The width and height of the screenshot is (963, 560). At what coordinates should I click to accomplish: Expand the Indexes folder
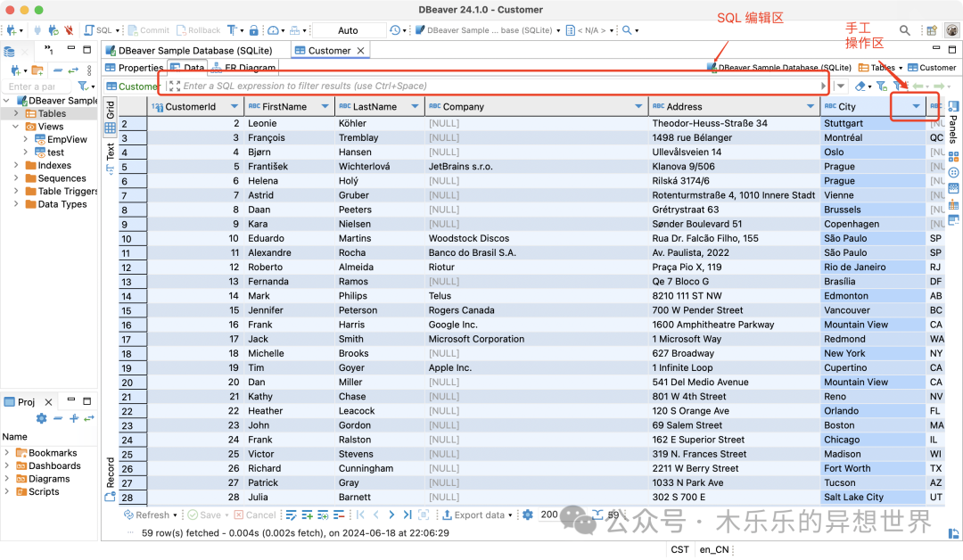pos(16,165)
